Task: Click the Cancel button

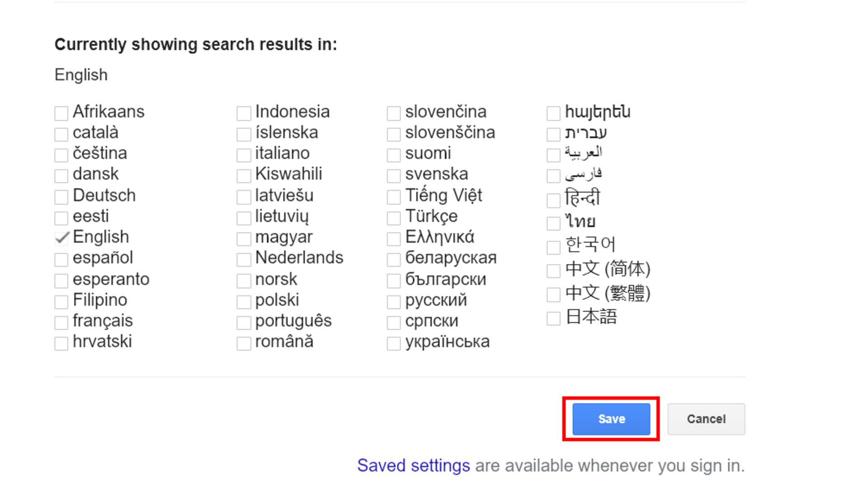Action: [706, 419]
